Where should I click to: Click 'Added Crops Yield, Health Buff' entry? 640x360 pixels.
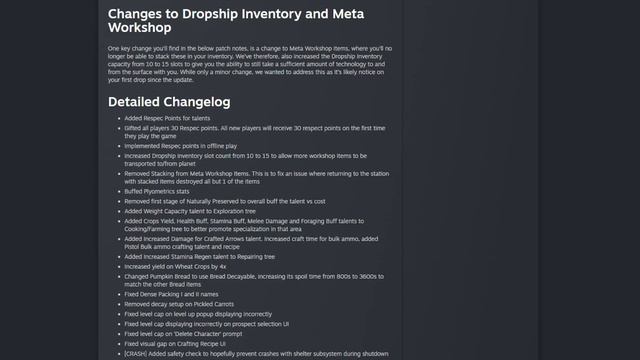click(x=244, y=225)
